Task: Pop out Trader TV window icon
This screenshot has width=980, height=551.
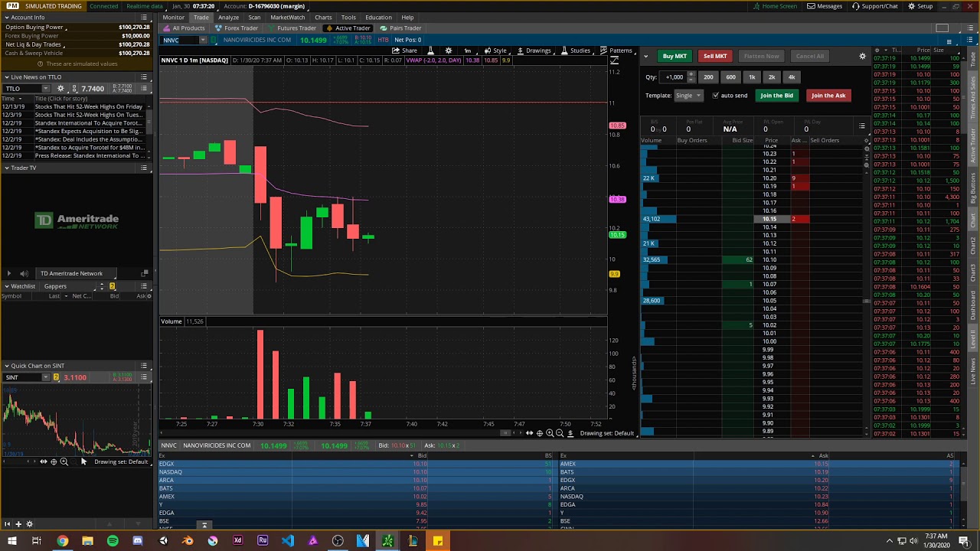Action: (145, 273)
